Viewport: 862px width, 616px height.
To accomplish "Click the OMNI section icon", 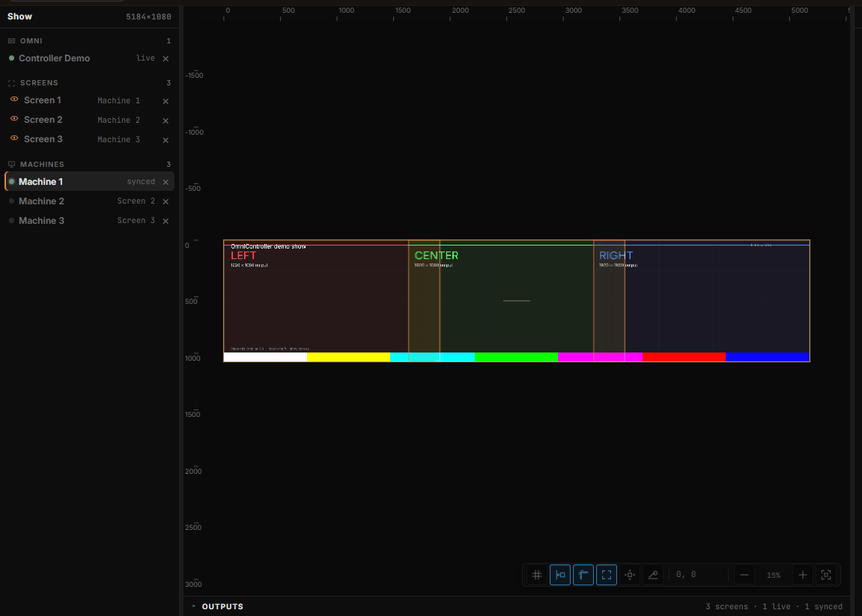I will click(11, 40).
